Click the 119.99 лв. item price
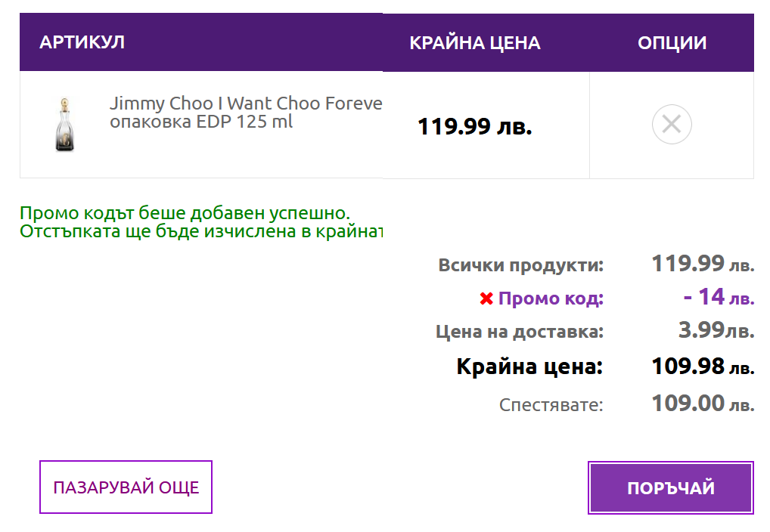Image resolution: width=770 pixels, height=532 pixels. point(475,126)
